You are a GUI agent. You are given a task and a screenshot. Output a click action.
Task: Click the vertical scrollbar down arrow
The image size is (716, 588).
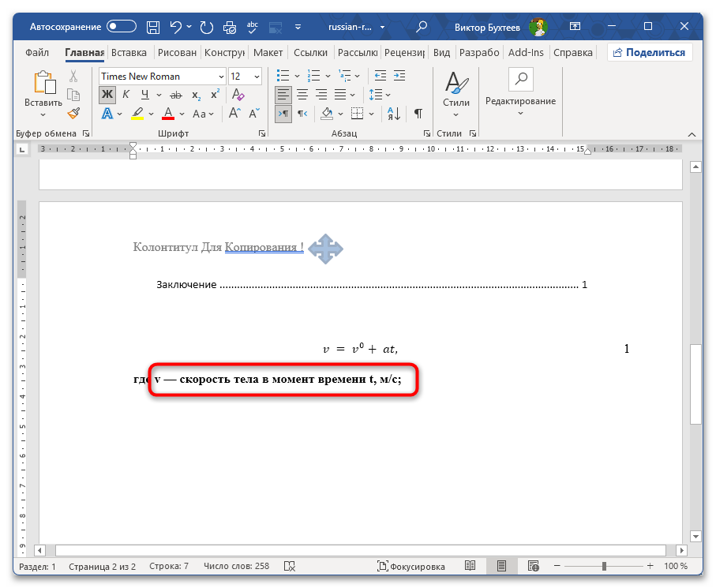pyautogui.click(x=695, y=537)
